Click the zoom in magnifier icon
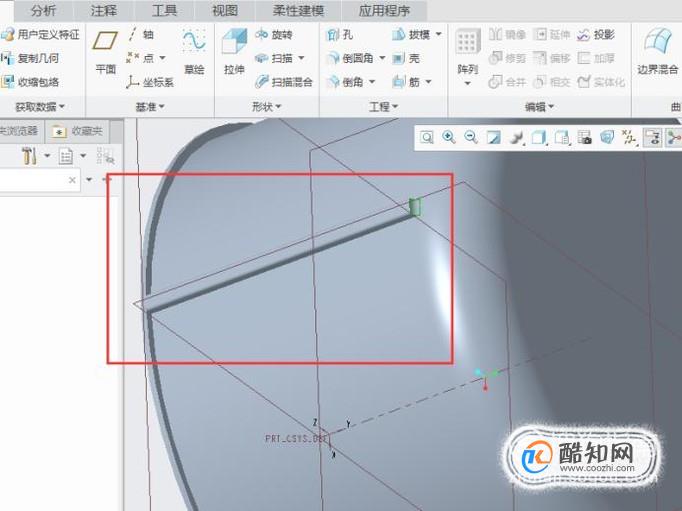 (449, 138)
